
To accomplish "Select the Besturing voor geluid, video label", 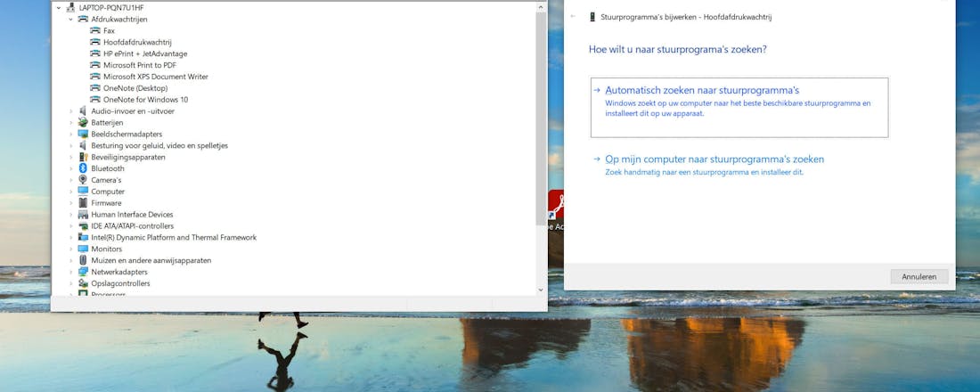I will coord(159,146).
